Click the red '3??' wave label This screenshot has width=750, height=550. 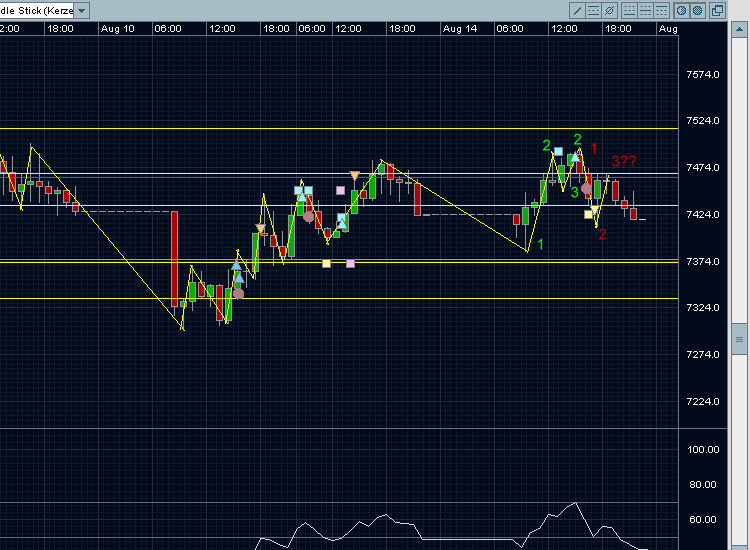tap(624, 162)
